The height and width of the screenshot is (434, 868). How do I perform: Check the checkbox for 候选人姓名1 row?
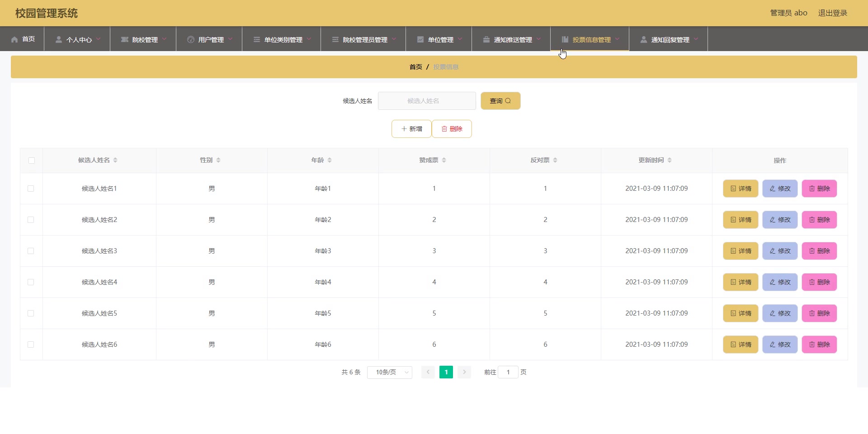[x=31, y=189]
